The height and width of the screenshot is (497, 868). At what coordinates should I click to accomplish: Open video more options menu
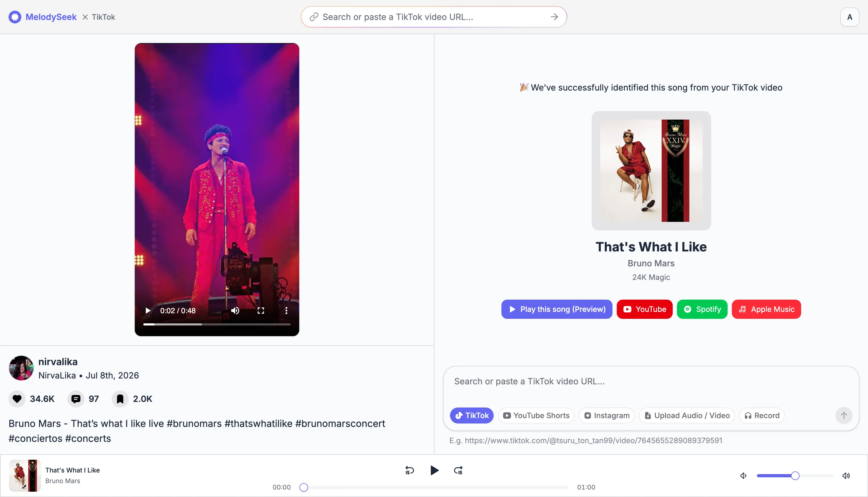click(286, 311)
